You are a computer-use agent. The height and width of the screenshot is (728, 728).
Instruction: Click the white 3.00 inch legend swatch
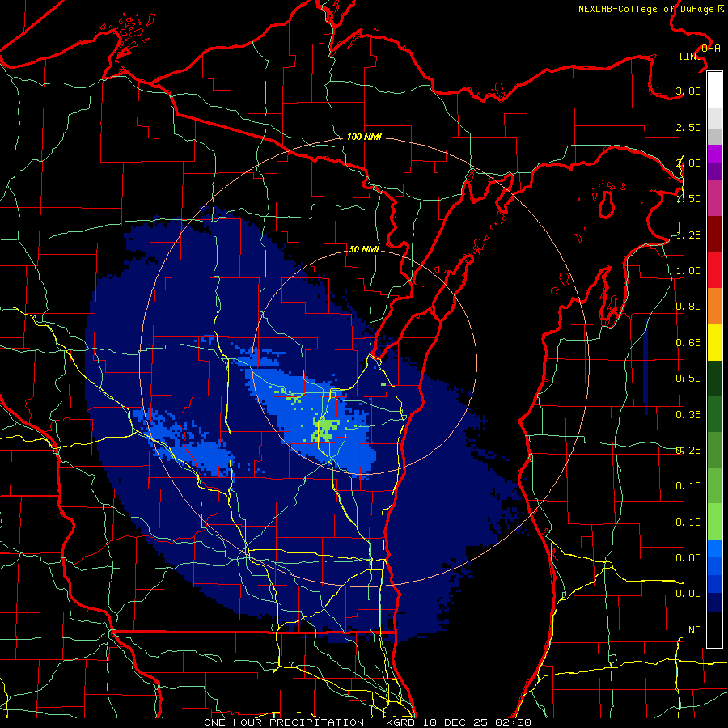[714, 91]
